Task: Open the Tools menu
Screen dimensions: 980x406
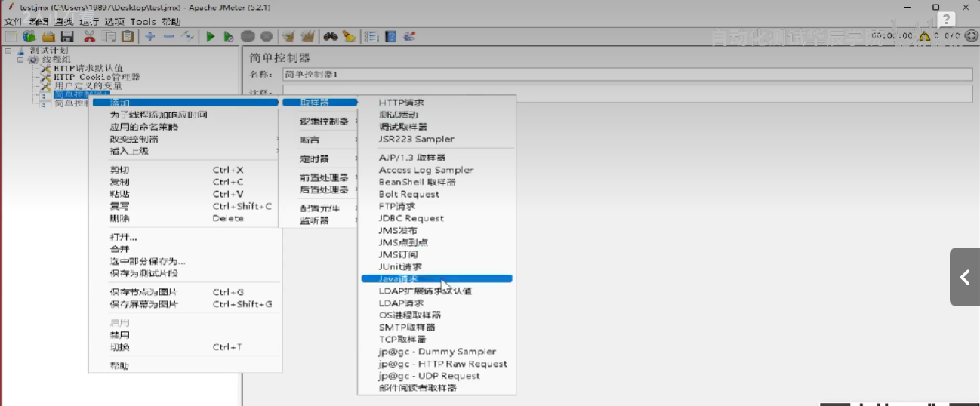Action: coord(143,22)
